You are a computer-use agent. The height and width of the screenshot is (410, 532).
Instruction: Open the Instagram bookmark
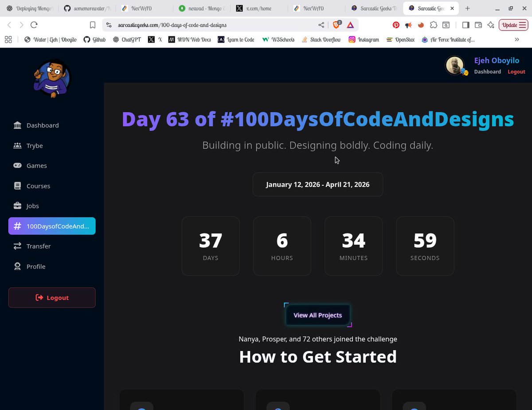pos(364,39)
